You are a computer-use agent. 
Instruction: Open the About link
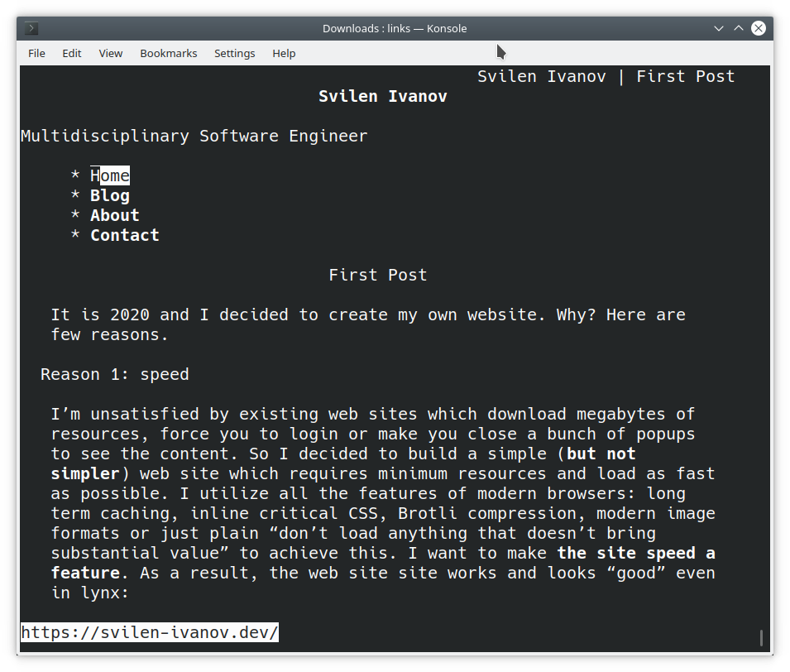[x=115, y=215]
